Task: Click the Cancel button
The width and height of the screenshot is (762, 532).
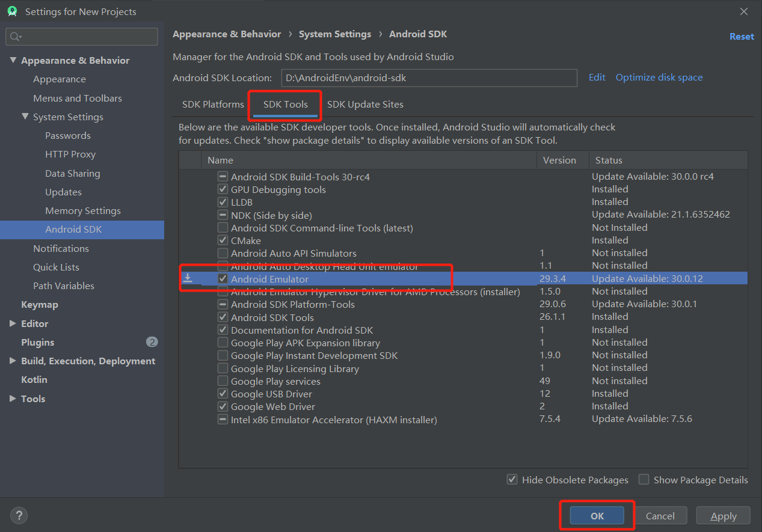Action: pos(660,516)
